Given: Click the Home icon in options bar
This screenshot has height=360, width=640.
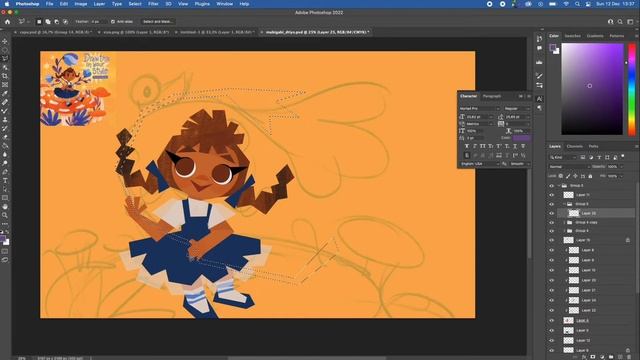Looking at the screenshot, I should [7, 22].
